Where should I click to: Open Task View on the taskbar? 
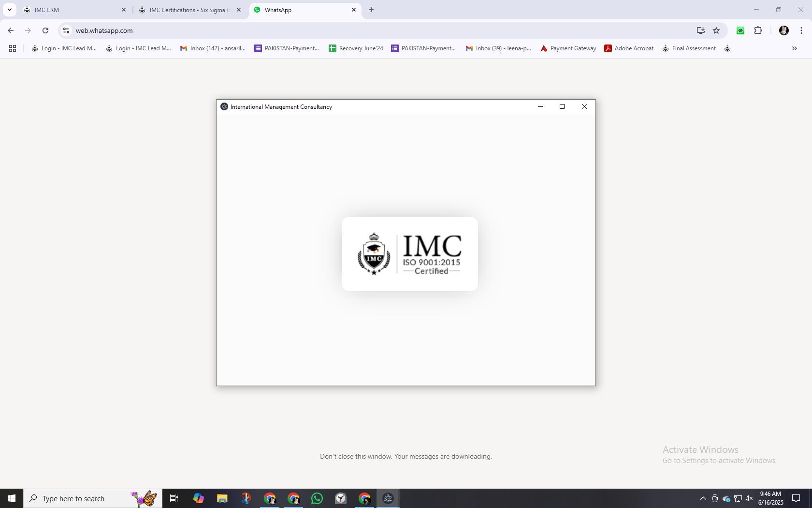coord(174,498)
